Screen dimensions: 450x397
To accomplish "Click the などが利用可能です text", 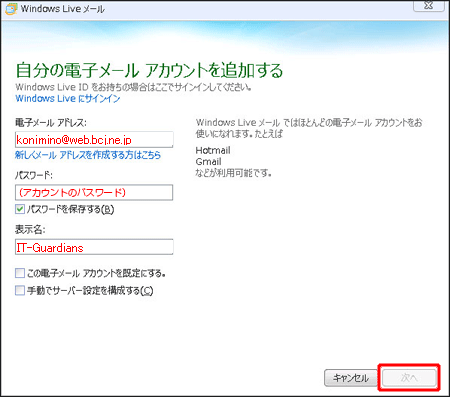I will (234, 173).
